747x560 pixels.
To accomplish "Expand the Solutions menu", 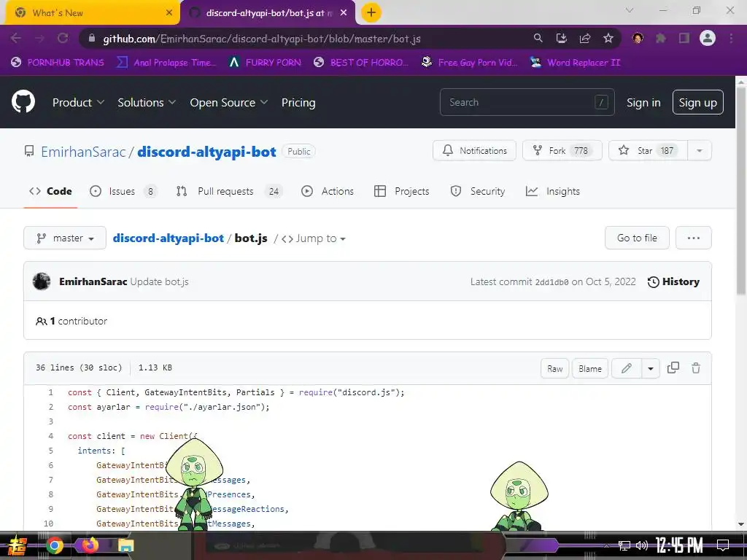I will coord(147,102).
